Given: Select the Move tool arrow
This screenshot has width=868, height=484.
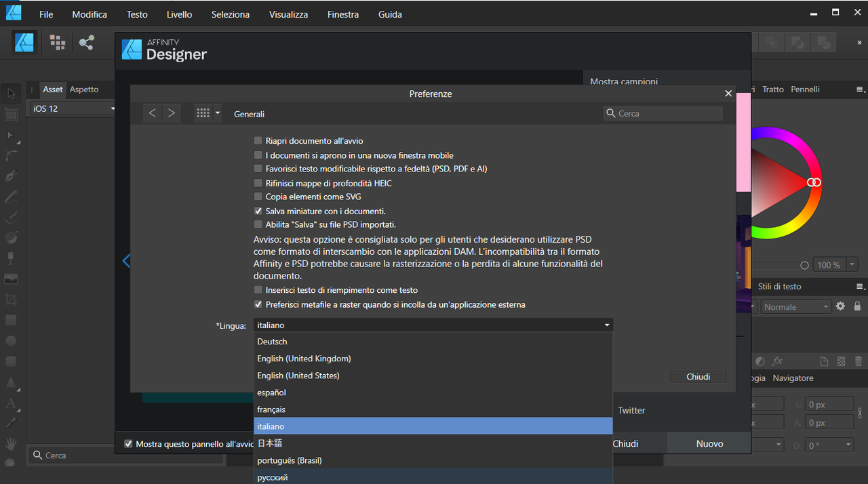Looking at the screenshot, I should (11, 93).
